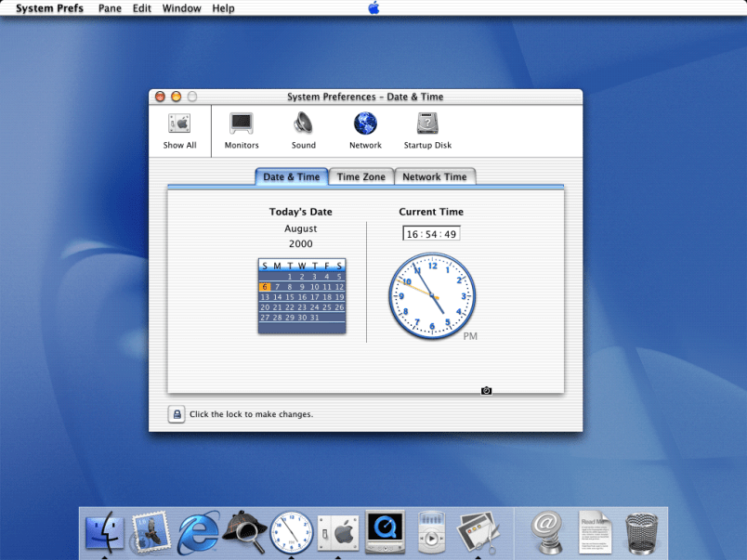Open the Window menu in menu bar
Screen dimensions: 747x560
[181, 8]
